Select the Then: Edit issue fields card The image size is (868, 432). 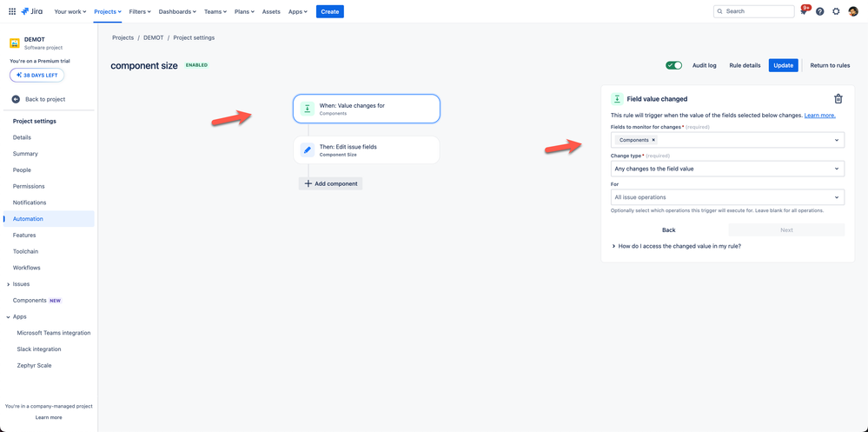coord(367,150)
